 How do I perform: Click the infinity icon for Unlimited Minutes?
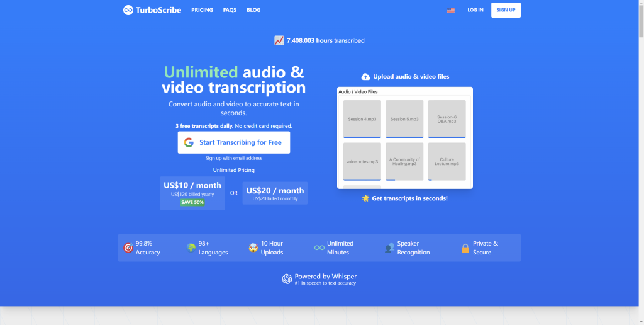[319, 248]
